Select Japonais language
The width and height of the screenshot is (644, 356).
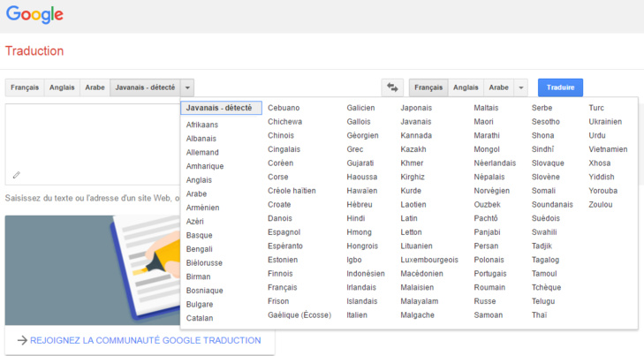[416, 108]
